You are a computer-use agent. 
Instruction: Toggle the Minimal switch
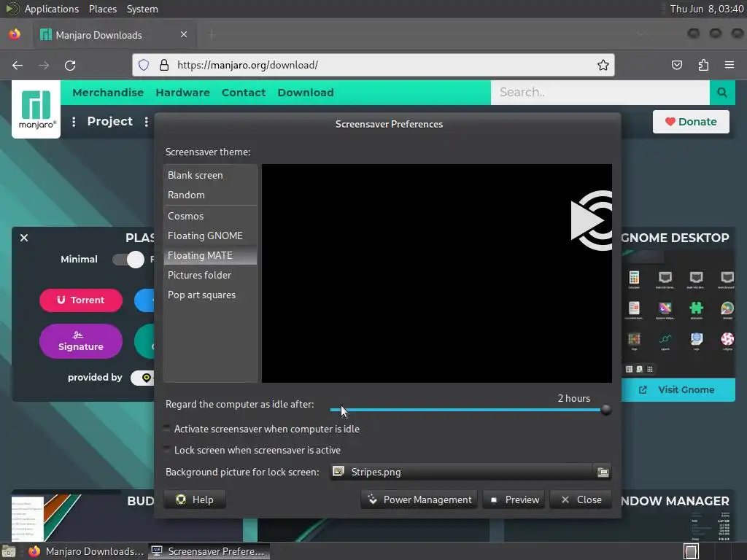pos(128,260)
